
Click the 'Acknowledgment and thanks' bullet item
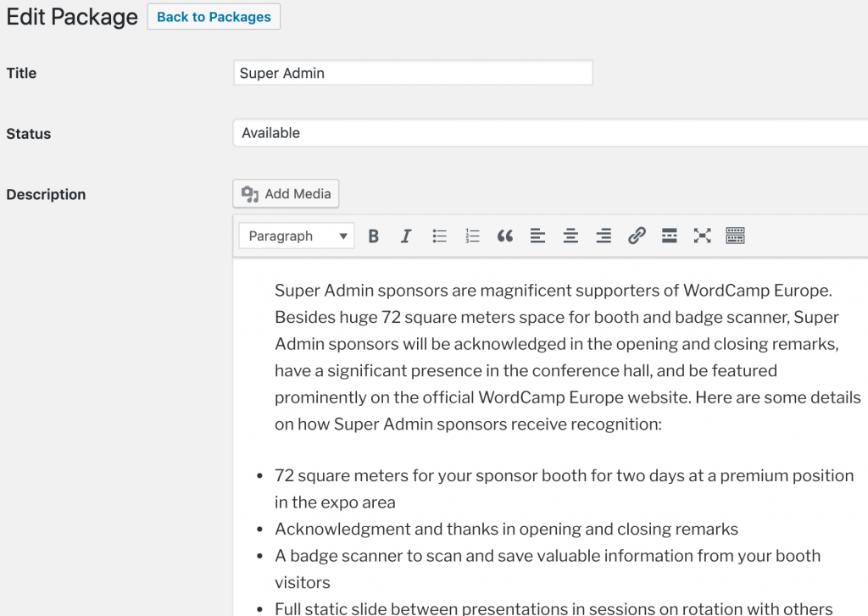(507, 529)
